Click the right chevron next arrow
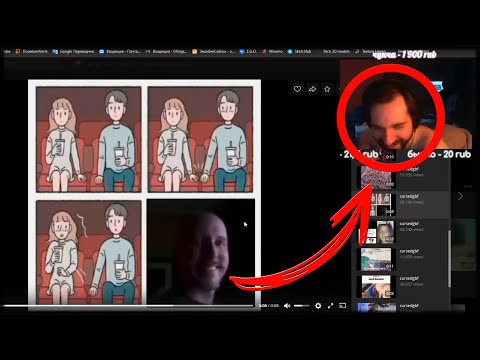The width and height of the screenshot is (480, 360). tap(460, 196)
